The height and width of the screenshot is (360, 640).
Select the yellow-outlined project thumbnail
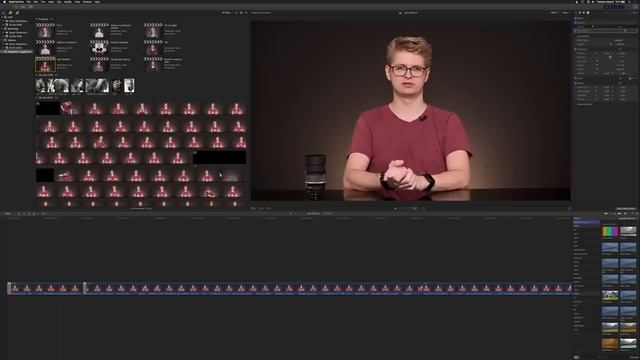coord(45,64)
